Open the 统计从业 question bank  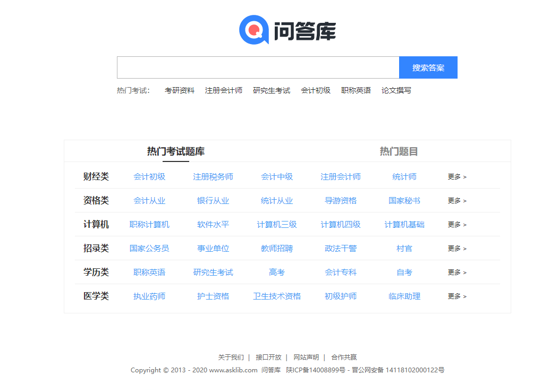pos(277,201)
